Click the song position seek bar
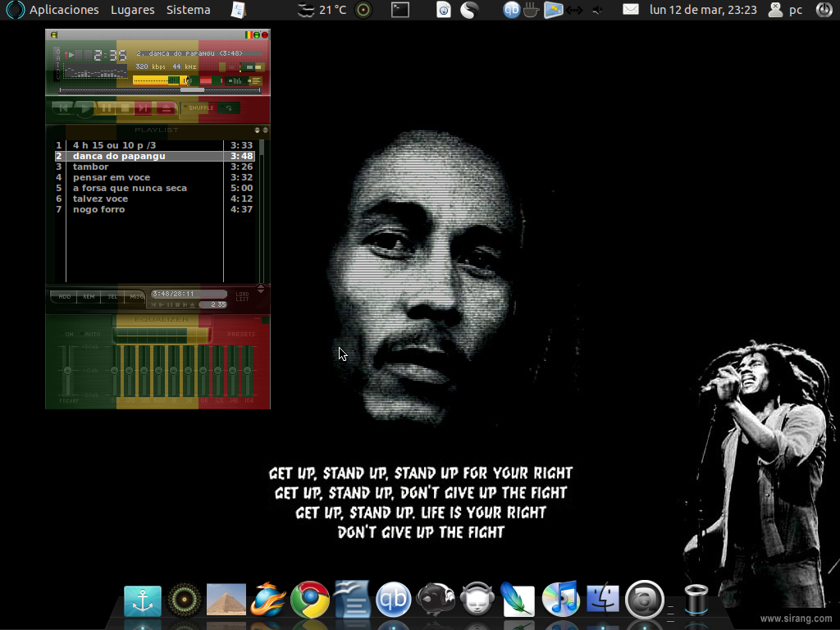 pyautogui.click(x=160, y=90)
